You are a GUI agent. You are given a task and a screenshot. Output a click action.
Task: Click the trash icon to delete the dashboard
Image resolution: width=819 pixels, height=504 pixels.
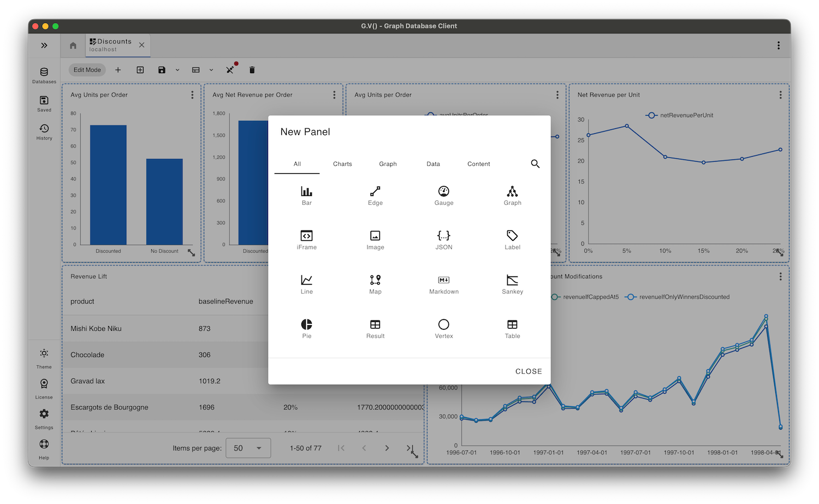252,70
